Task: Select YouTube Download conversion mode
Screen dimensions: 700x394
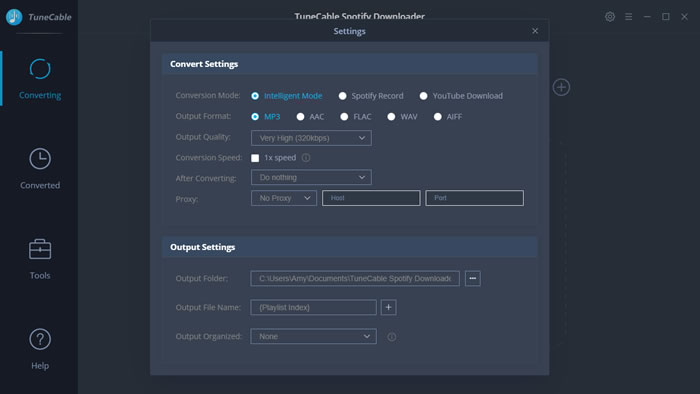Action: [x=423, y=96]
